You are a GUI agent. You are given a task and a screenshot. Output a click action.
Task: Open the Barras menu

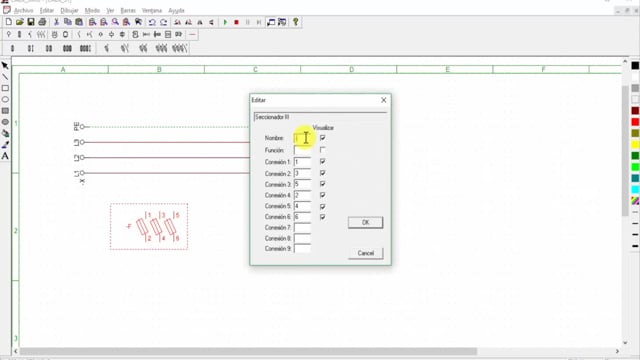(x=128, y=10)
